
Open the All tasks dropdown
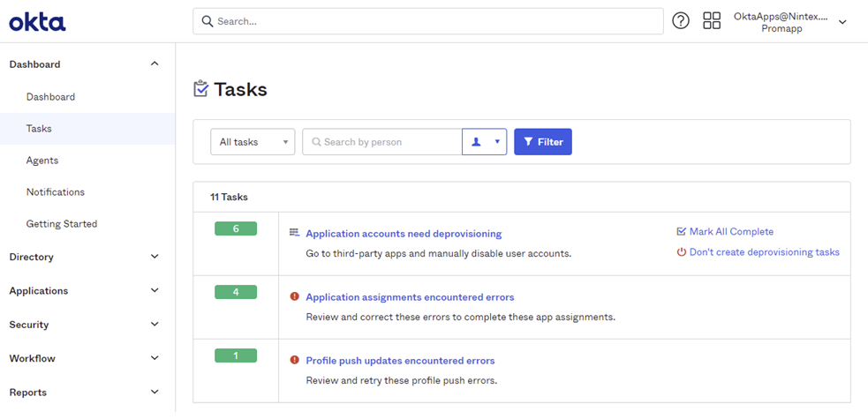[x=253, y=142]
